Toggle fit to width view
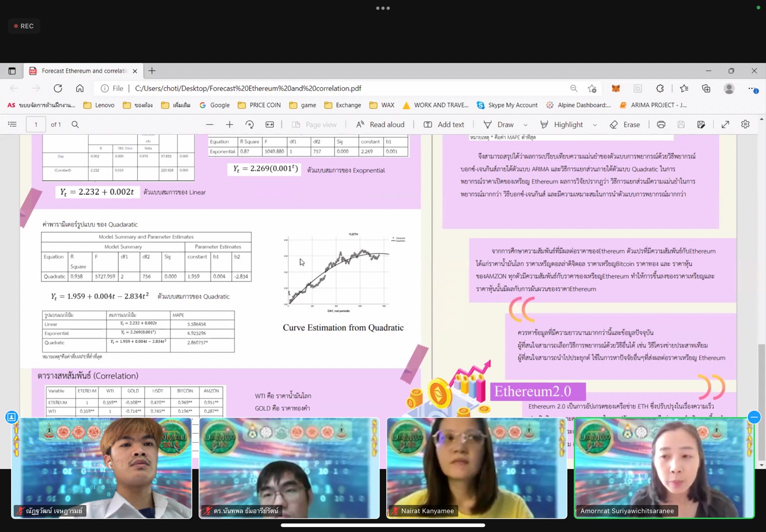 270,125
